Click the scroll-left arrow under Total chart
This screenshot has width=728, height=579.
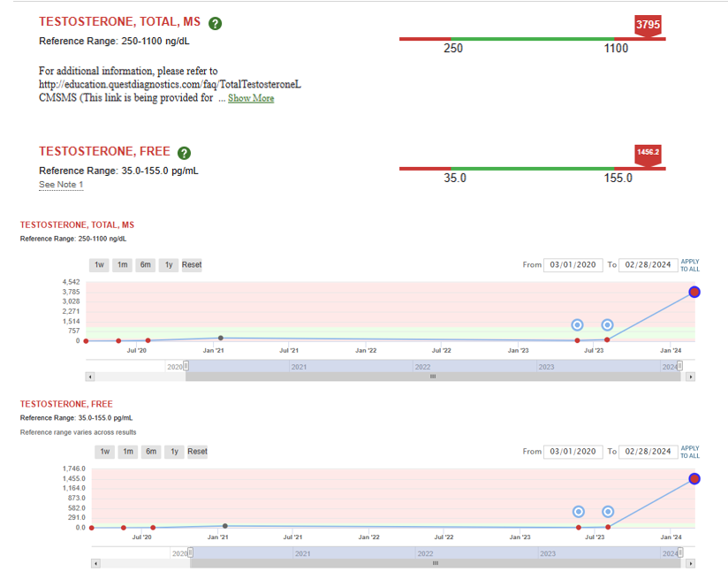[x=90, y=377]
